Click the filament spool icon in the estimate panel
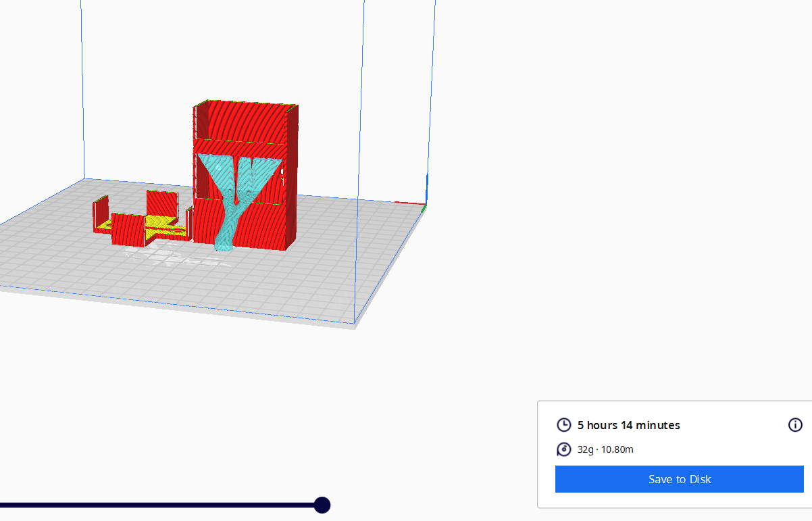The height and width of the screenshot is (521, 812). pos(563,449)
